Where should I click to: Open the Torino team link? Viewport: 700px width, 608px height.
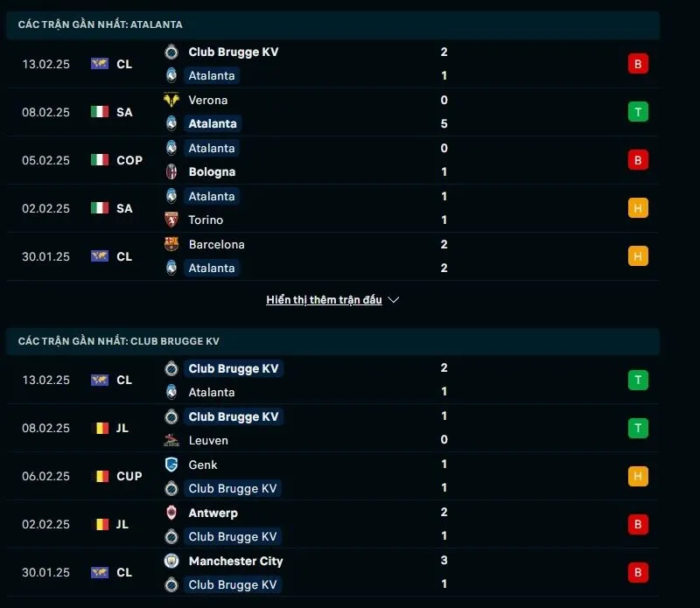206,220
